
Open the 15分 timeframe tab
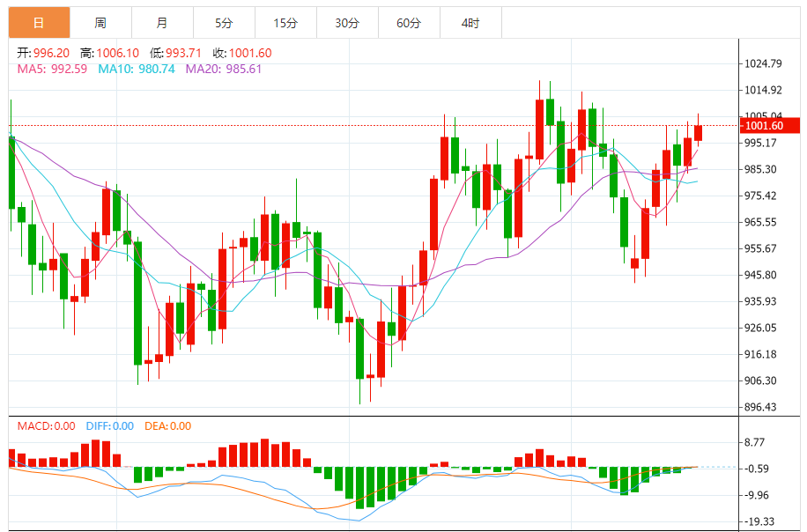coord(286,23)
